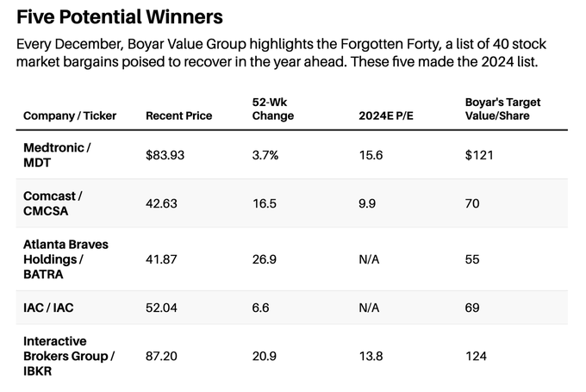This screenshot has height=392, width=586.
Task: Click the Five Potential Winners title
Action: click(x=120, y=17)
